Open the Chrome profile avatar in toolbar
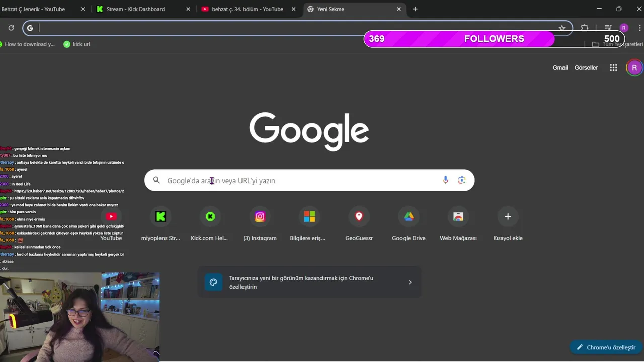 [x=624, y=28]
